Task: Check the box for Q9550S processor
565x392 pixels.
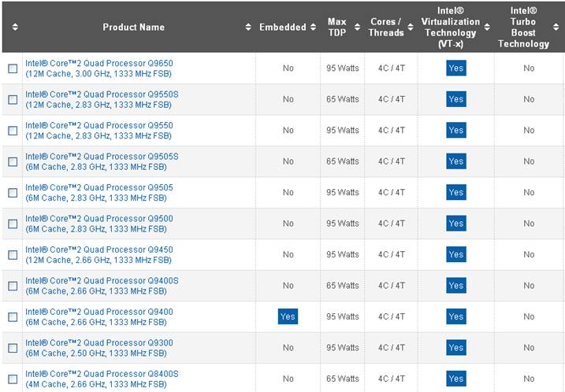Action: (13, 99)
